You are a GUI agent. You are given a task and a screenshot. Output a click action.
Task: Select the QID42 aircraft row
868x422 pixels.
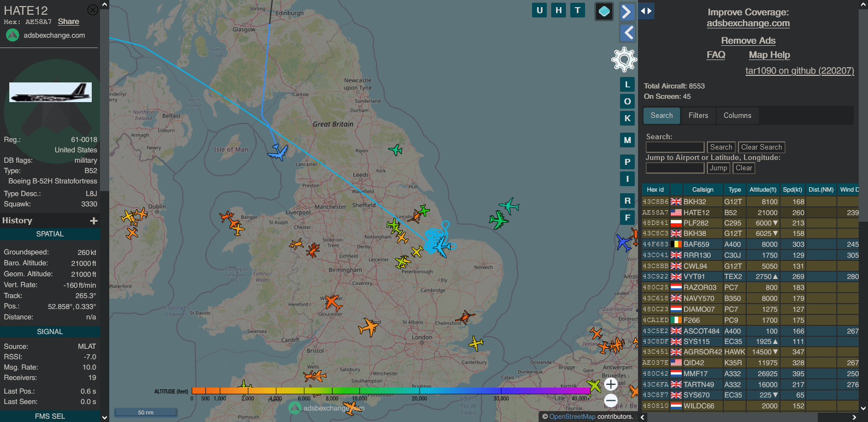click(751, 363)
